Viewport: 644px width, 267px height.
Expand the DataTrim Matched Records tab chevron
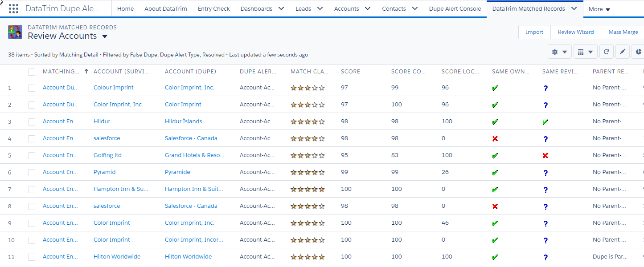coord(574,8)
